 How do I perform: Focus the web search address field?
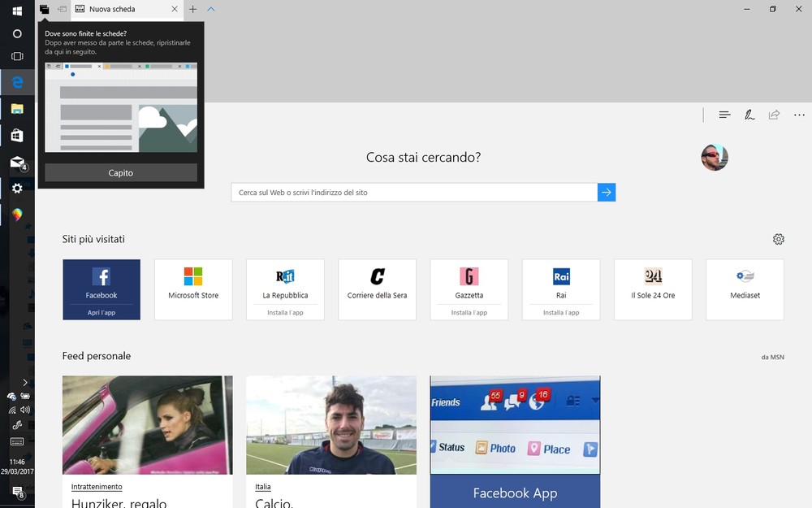coord(414,193)
